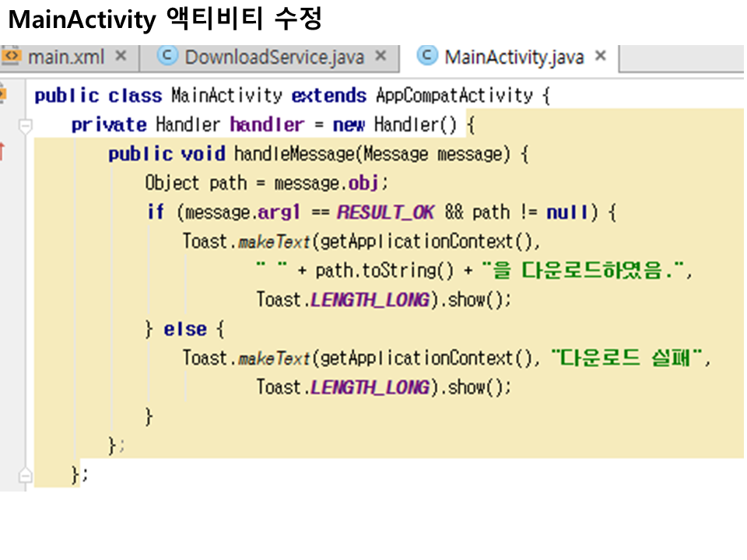747x560 pixels.
Task: Click the orange gutter icon beside class declaration
Action: (2, 95)
